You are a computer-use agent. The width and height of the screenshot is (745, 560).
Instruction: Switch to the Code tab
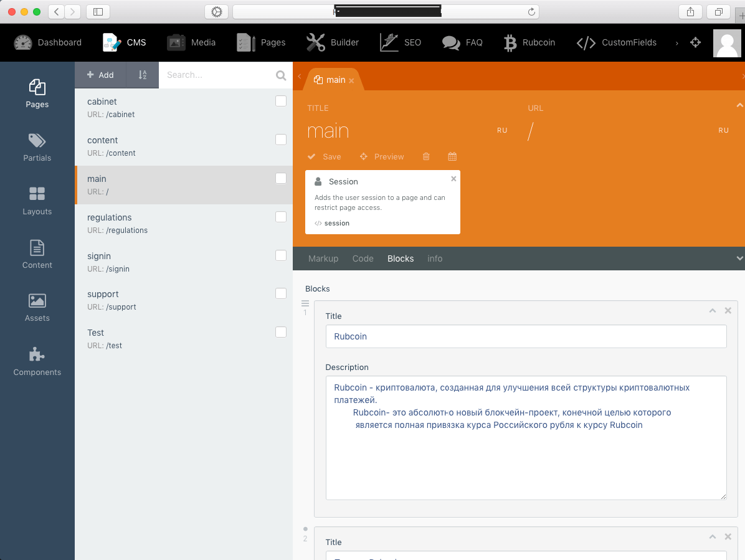click(x=363, y=259)
